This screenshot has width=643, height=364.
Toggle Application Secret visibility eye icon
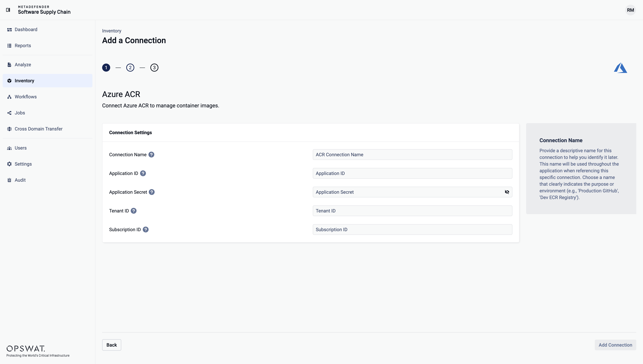(507, 192)
